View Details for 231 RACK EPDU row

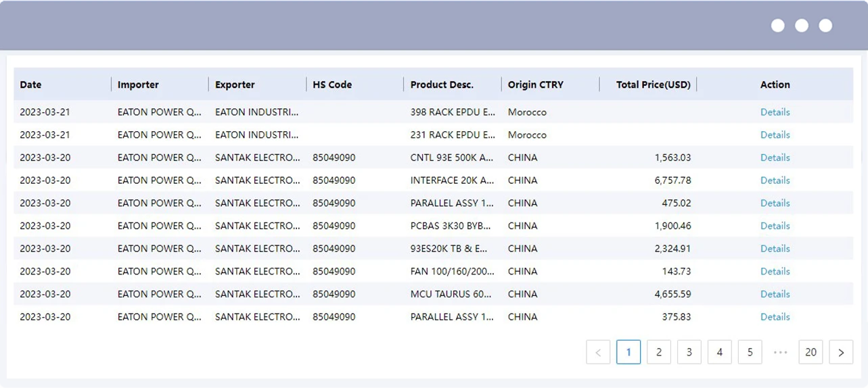click(775, 135)
